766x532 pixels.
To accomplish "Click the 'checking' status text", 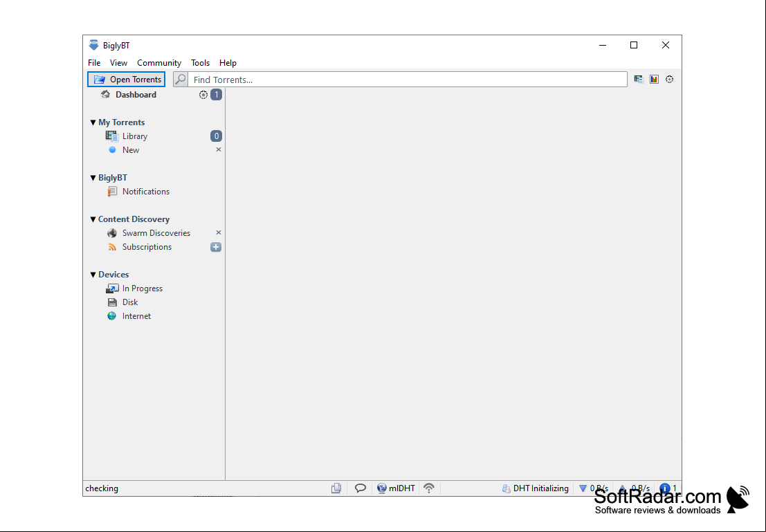I will (102, 488).
